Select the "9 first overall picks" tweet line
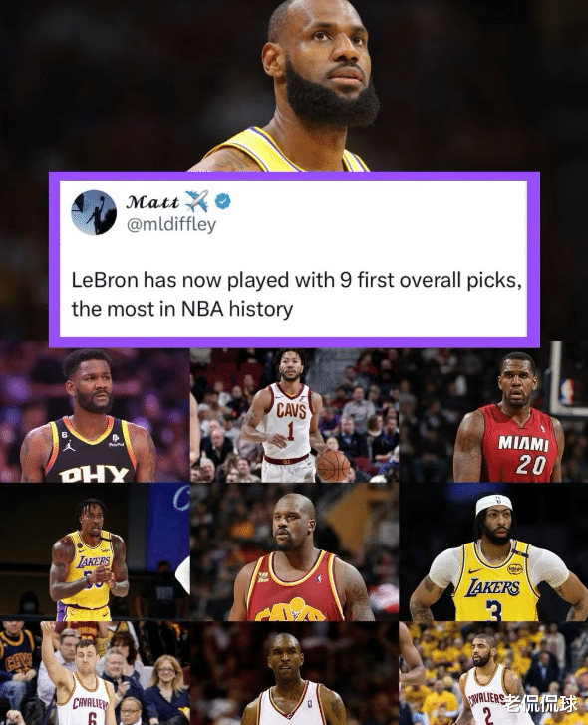This screenshot has height=725, width=588. 297,280
